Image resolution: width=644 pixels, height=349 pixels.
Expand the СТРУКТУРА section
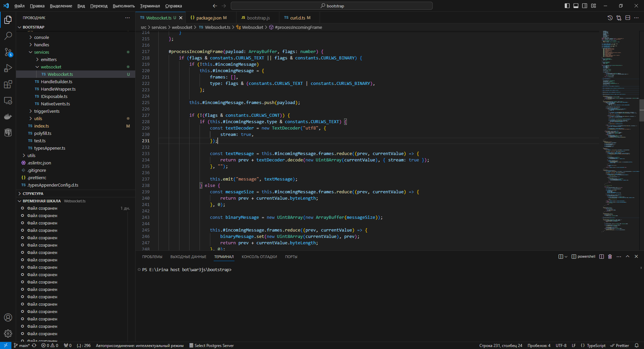(x=33, y=194)
